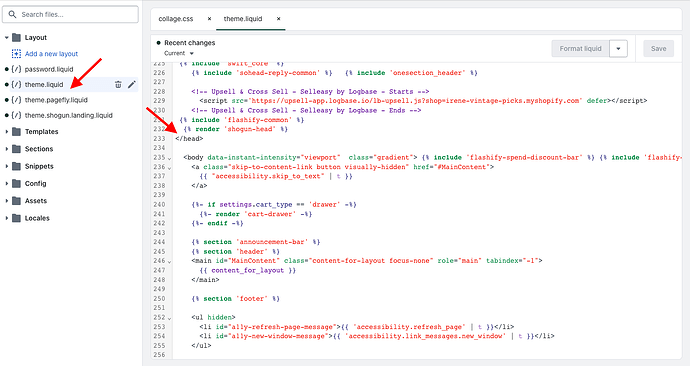Open the Format liquid dropdown arrow

click(x=618, y=49)
